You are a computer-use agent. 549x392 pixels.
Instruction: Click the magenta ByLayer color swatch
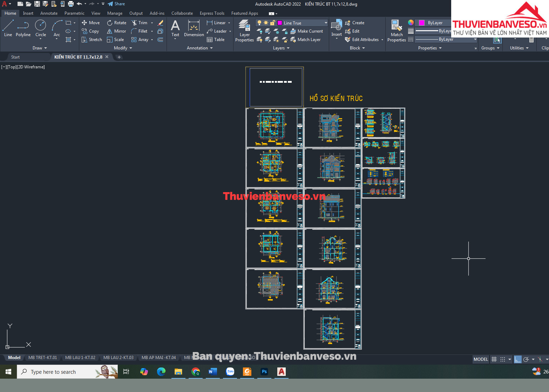(x=421, y=23)
